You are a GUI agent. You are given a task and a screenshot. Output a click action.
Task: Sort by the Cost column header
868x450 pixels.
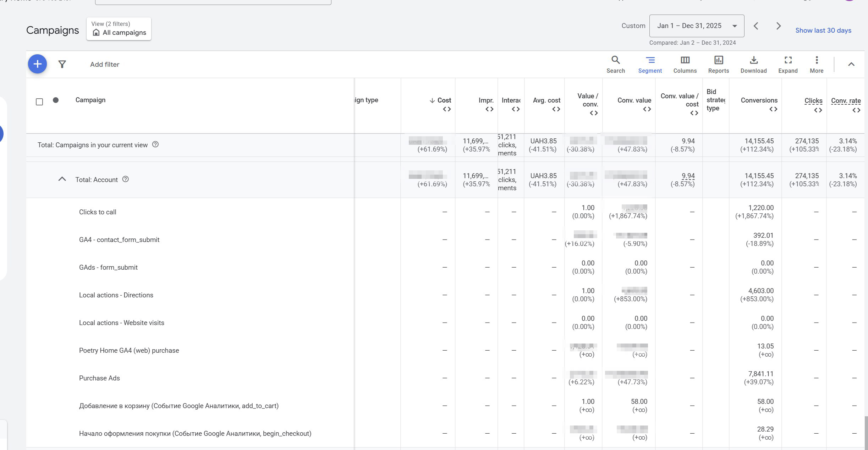click(x=444, y=100)
